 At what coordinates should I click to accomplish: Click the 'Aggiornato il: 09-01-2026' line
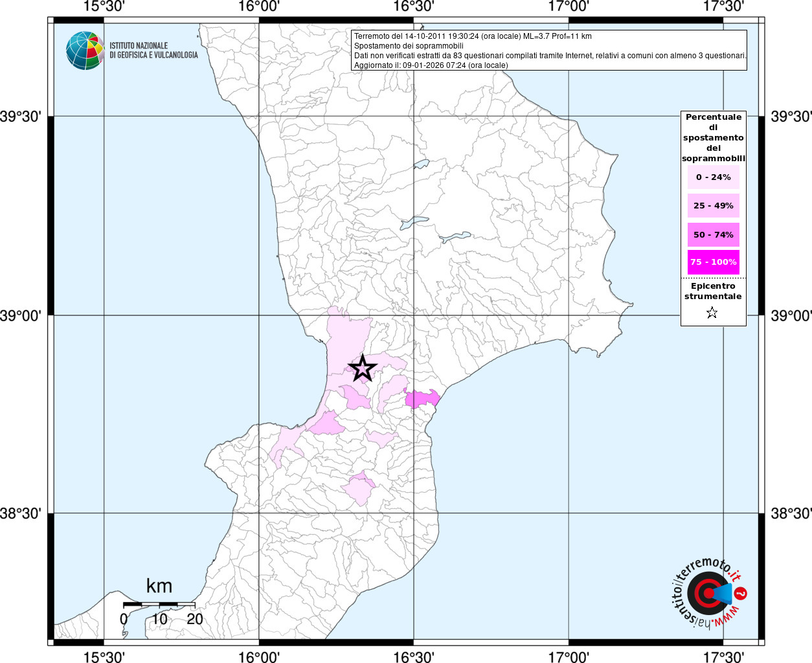[x=431, y=65]
